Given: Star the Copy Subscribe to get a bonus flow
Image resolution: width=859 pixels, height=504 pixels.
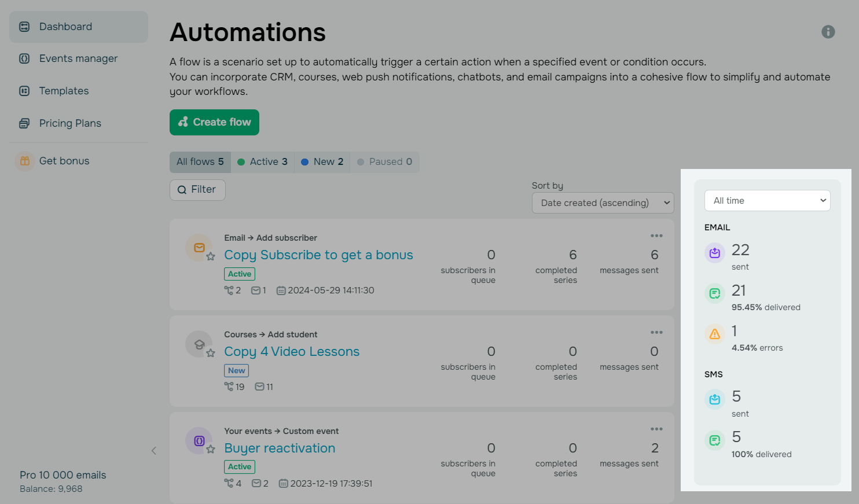Looking at the screenshot, I should (x=211, y=256).
